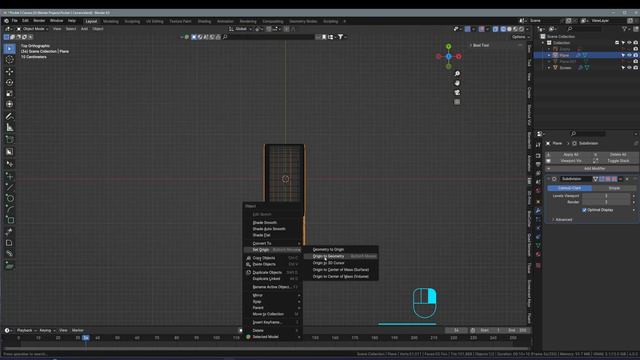Screen dimensions: 640x360
Task: Select the Catmull-Clark subdivision type
Action: click(x=569, y=188)
